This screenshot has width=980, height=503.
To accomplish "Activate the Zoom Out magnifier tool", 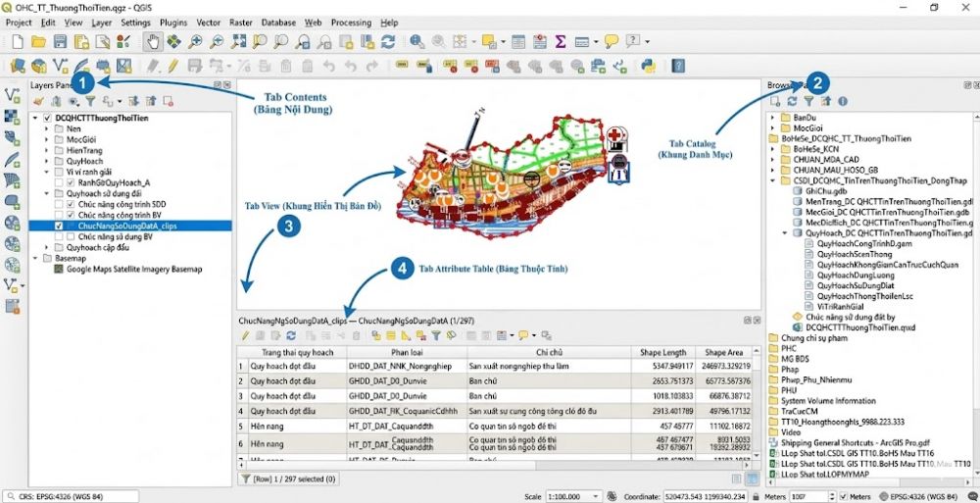I will coord(217,42).
